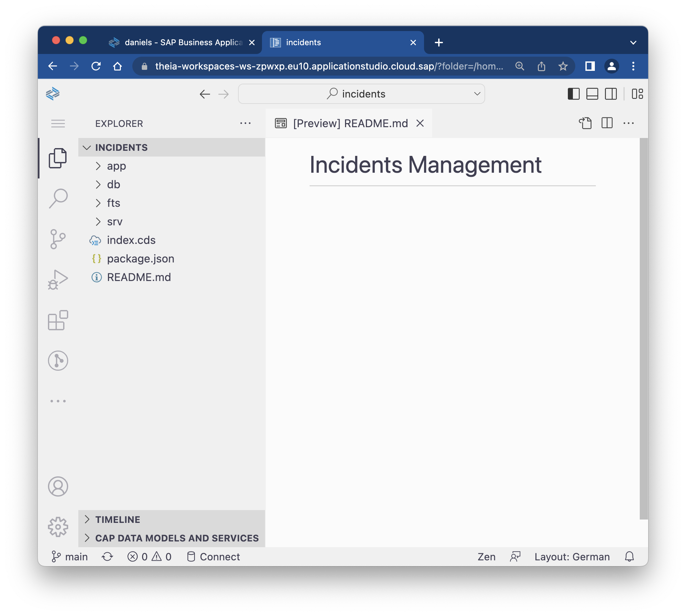This screenshot has width=686, height=616.
Task: Open Explorer views and more actions ellipsis
Action: click(x=246, y=123)
